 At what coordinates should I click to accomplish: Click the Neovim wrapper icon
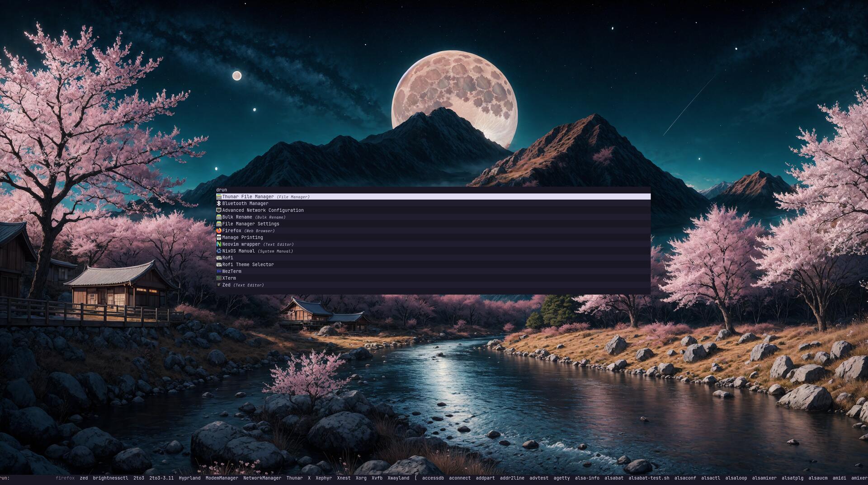click(x=219, y=244)
